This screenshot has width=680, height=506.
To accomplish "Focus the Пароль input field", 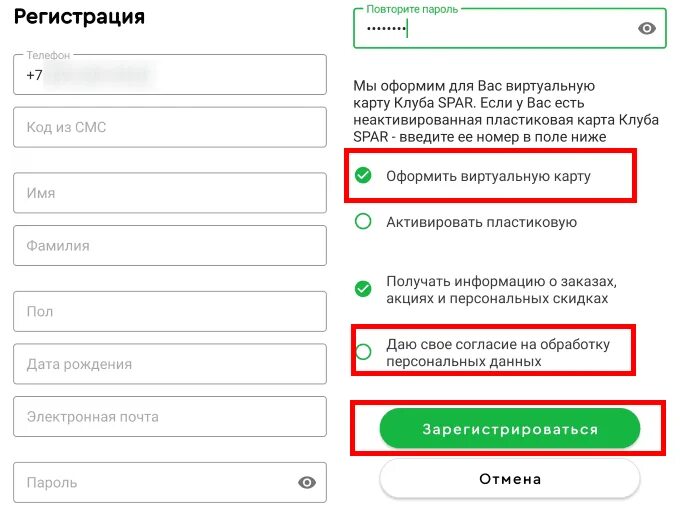I will [170, 482].
